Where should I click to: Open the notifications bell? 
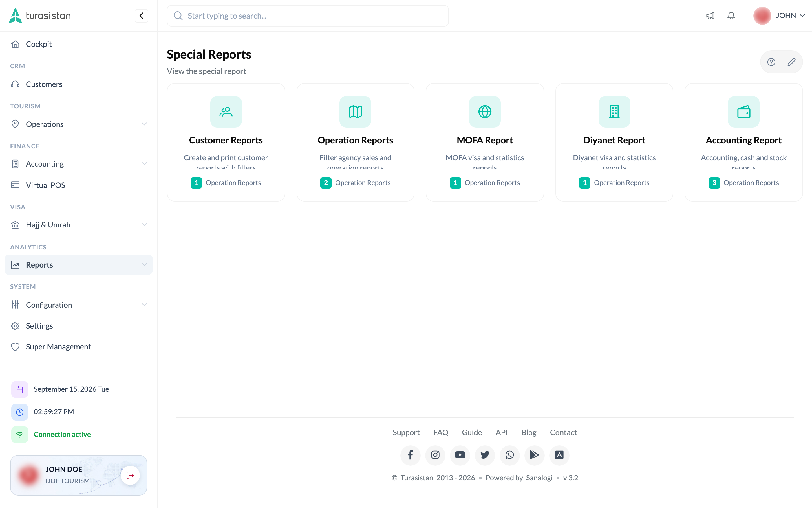[x=731, y=16]
